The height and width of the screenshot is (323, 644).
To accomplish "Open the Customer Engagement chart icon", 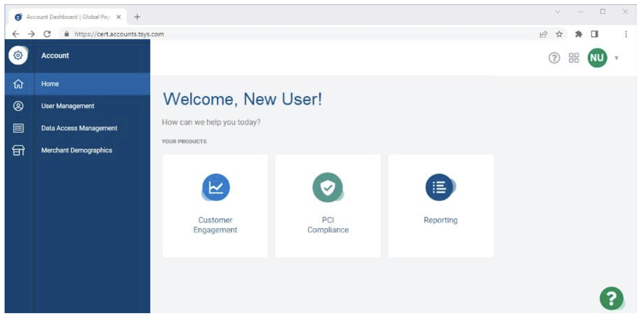I will click(216, 187).
